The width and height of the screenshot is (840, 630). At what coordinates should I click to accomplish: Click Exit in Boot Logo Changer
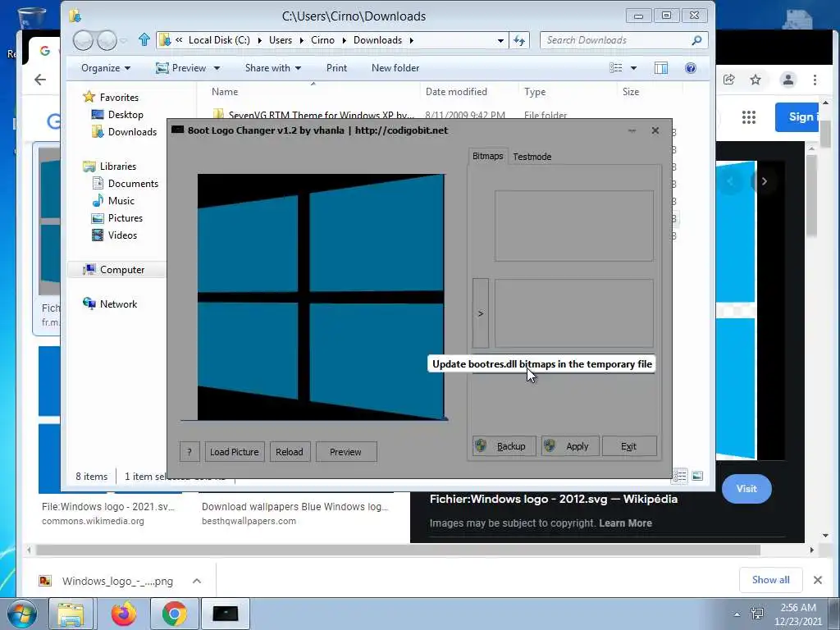[x=629, y=445]
